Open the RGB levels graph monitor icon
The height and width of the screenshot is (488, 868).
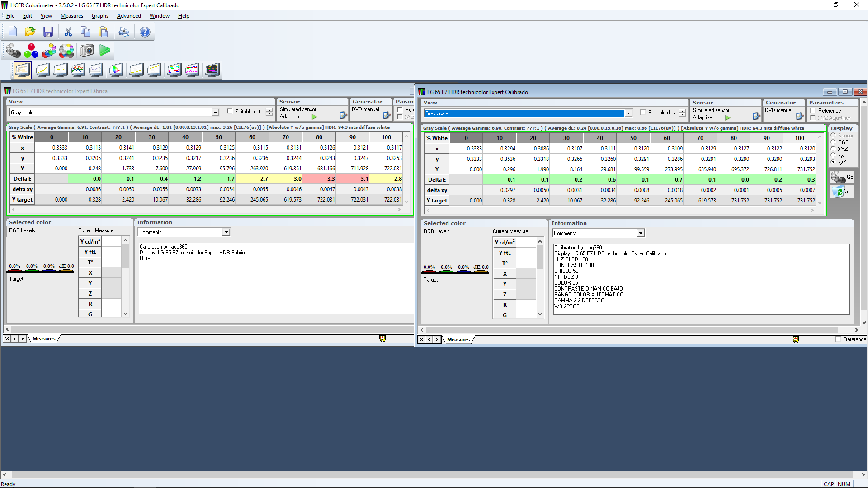click(x=78, y=70)
